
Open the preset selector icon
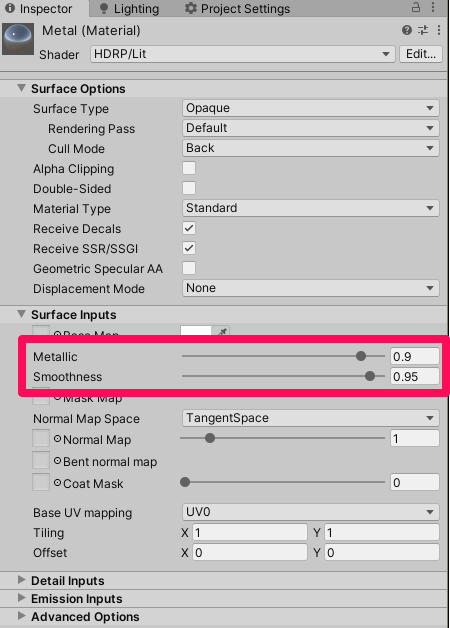[423, 30]
